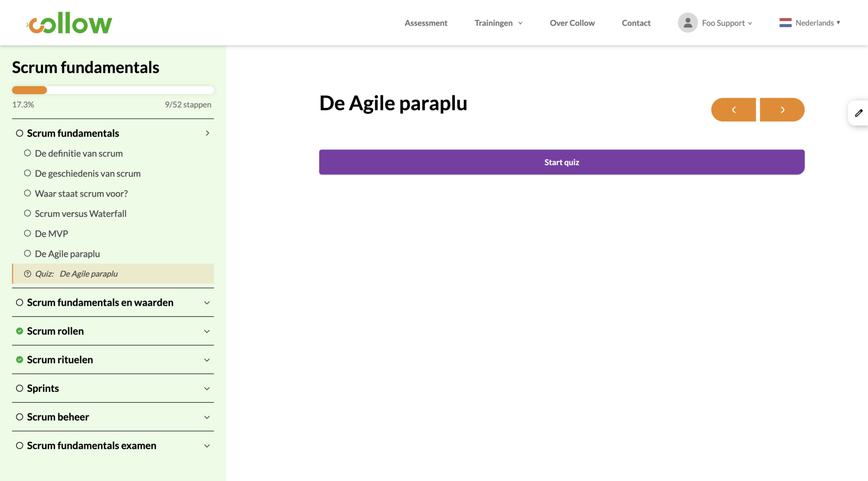Click the quiz question-mark icon
The height and width of the screenshot is (481, 868).
[x=28, y=274]
